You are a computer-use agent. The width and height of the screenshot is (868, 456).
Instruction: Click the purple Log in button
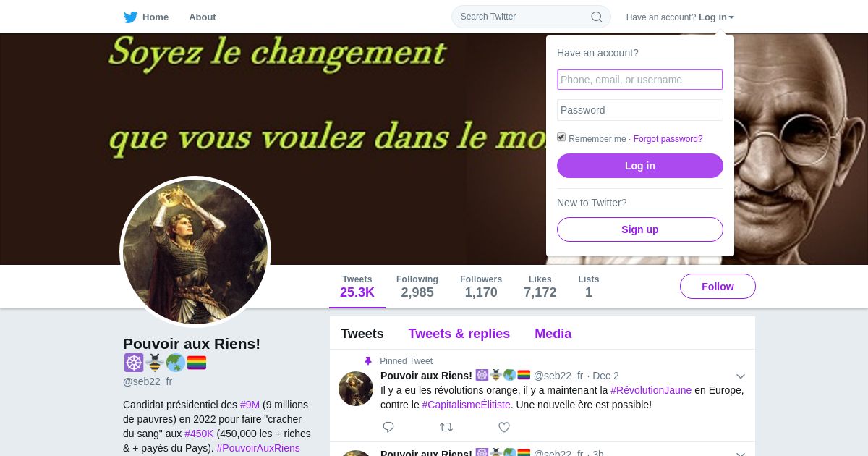point(640,166)
